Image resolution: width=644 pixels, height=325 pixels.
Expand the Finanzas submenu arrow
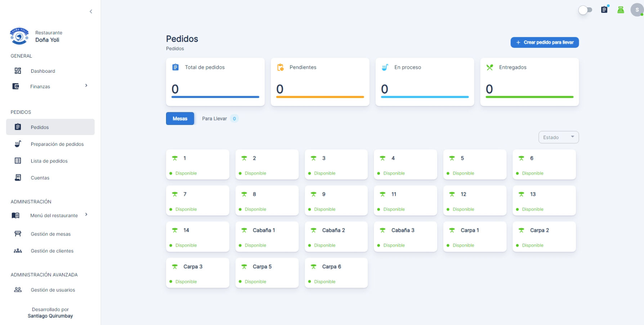tap(86, 86)
